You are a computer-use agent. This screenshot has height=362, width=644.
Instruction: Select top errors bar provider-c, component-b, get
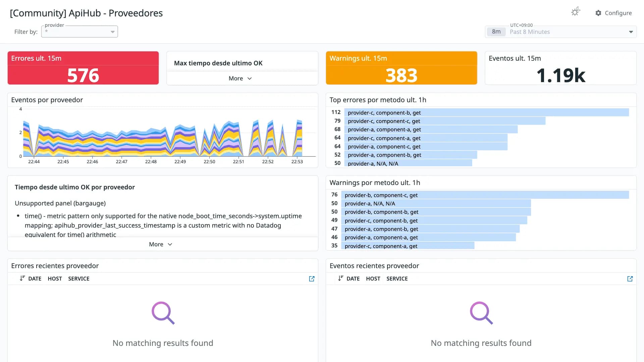pos(486,113)
